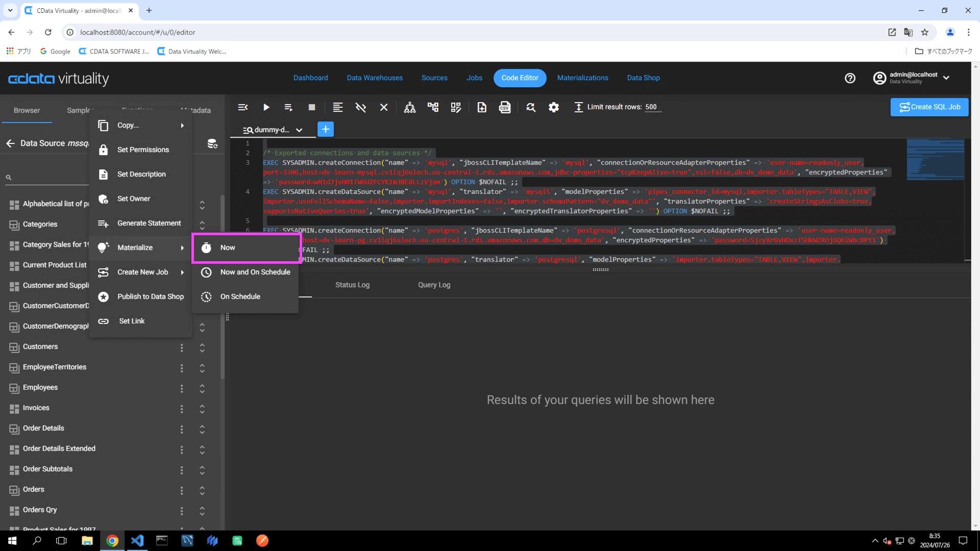Expand the dummy-d... tab dropdown chevron
Screen dimensions: 980x551
click(x=299, y=130)
